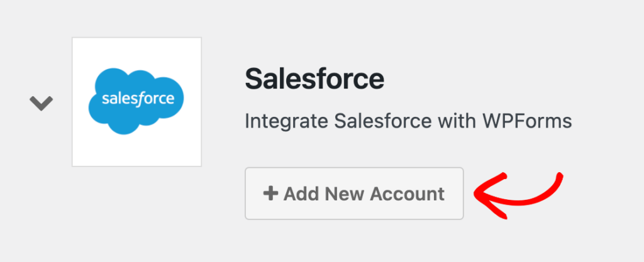
Task: Select the Salesforce heading text
Action: [x=314, y=80]
